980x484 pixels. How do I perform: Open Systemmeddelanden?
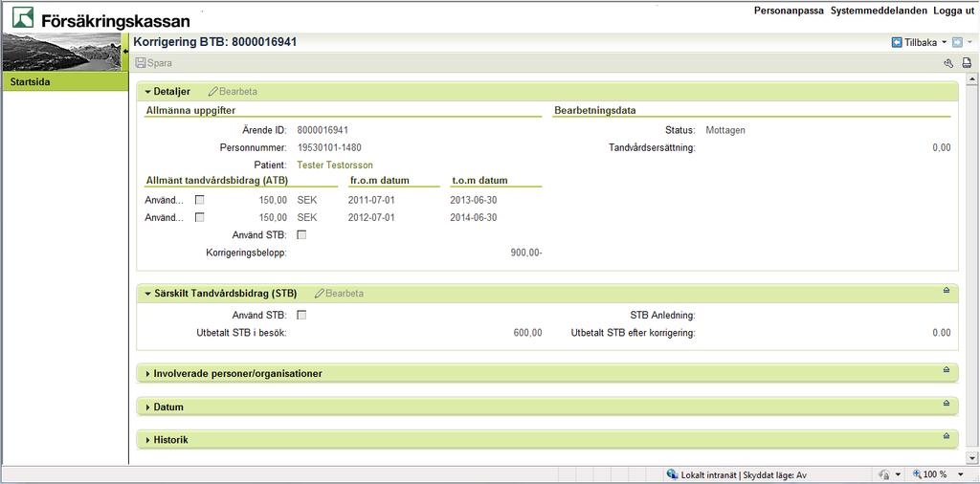pyautogui.click(x=879, y=11)
